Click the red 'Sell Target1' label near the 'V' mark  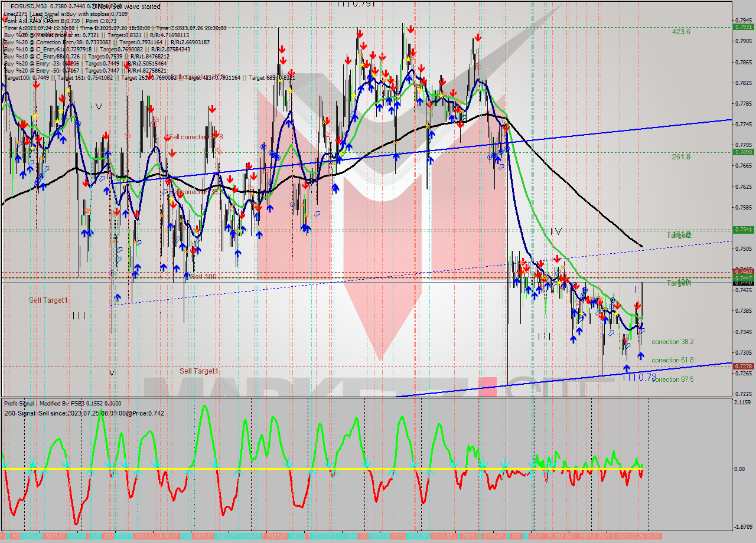click(199, 371)
